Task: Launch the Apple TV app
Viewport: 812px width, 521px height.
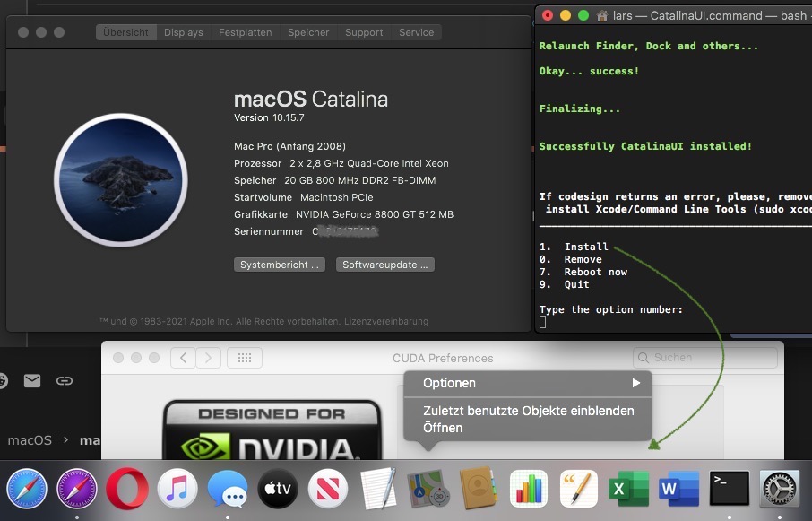Action: [x=278, y=489]
